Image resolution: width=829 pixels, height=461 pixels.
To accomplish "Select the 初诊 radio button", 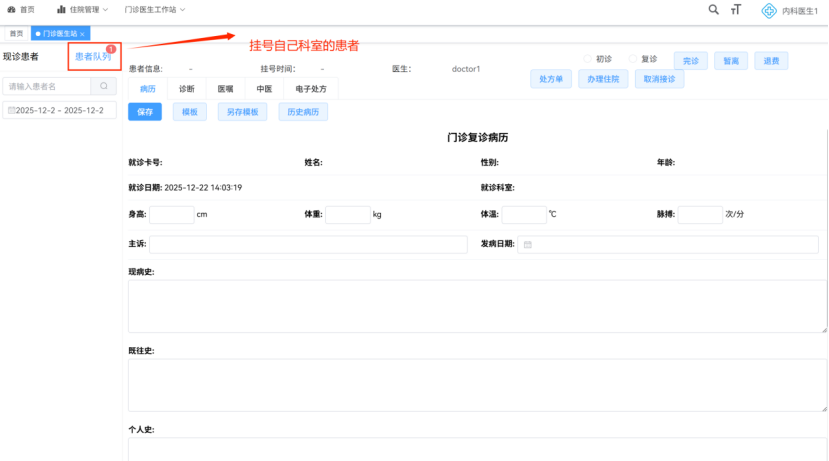I will pyautogui.click(x=589, y=59).
